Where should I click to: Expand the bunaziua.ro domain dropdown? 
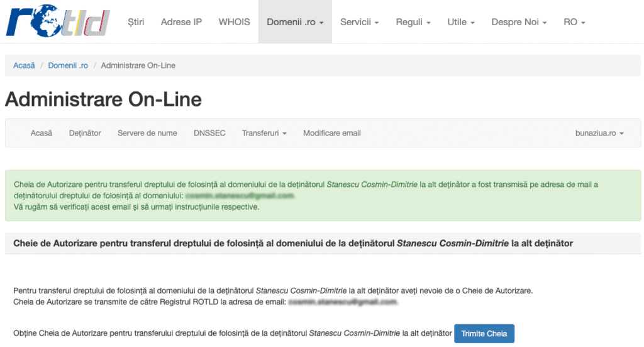[599, 134]
